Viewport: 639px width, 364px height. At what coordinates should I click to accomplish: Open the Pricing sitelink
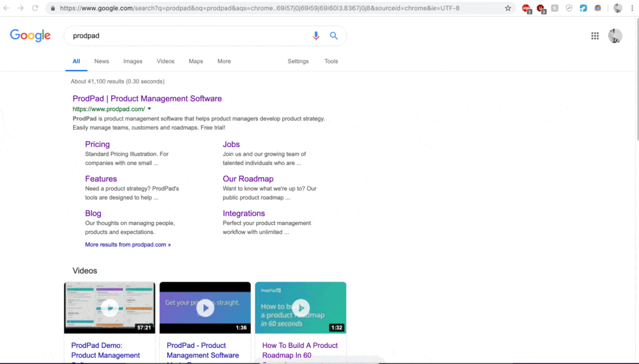pyautogui.click(x=97, y=144)
